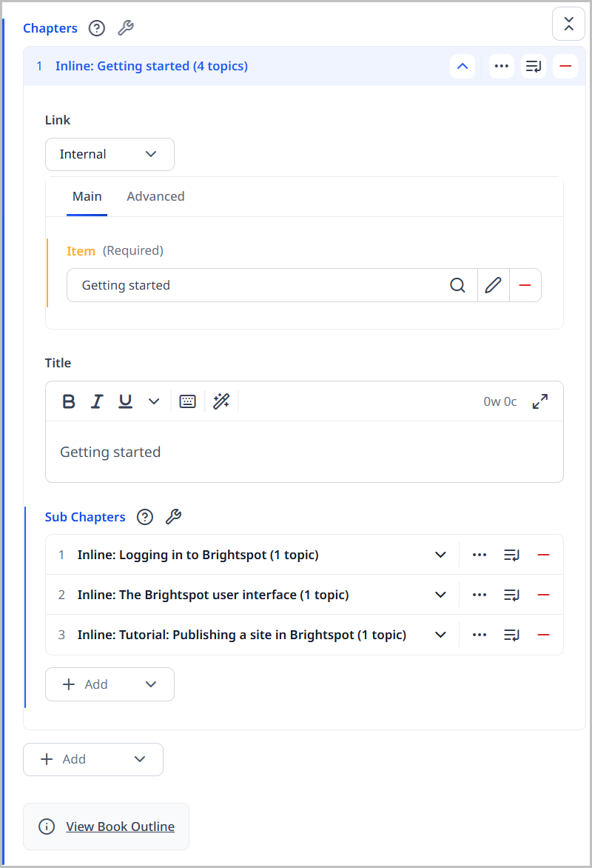The height and width of the screenshot is (868, 592).
Task: Expand the Logging in to Brightspot sub chapter
Action: point(440,555)
